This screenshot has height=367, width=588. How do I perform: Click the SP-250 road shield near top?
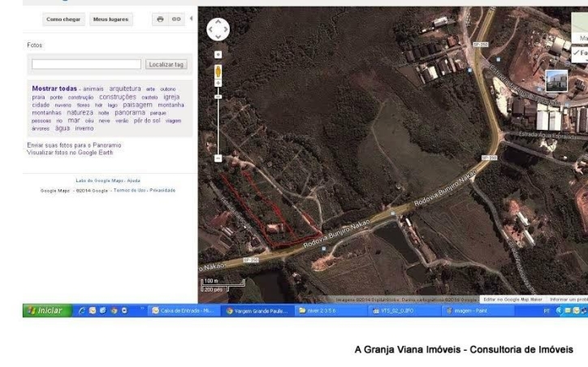480,45
